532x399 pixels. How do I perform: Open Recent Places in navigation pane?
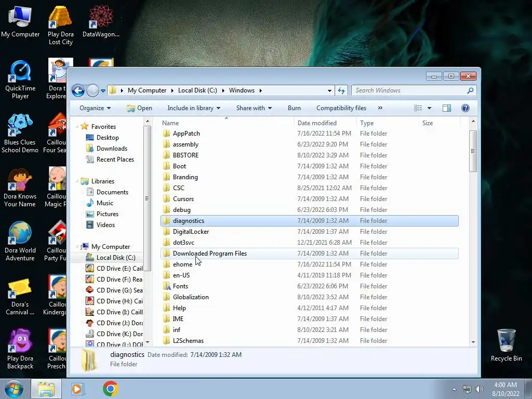click(x=115, y=159)
